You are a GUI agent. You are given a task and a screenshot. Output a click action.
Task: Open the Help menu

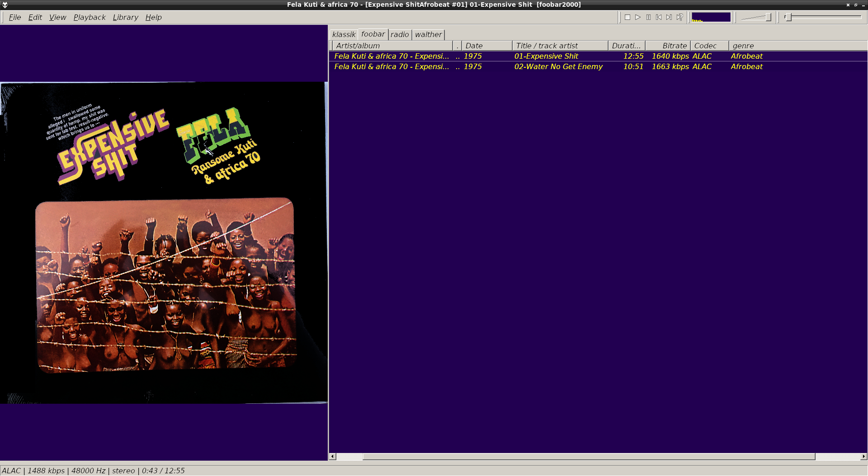coord(154,17)
